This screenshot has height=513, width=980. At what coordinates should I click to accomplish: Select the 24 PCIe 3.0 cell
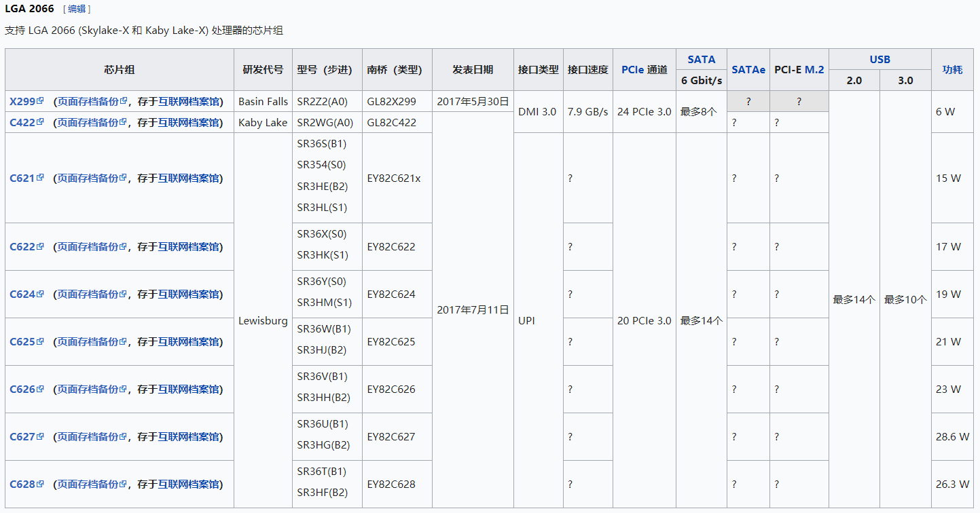point(644,111)
